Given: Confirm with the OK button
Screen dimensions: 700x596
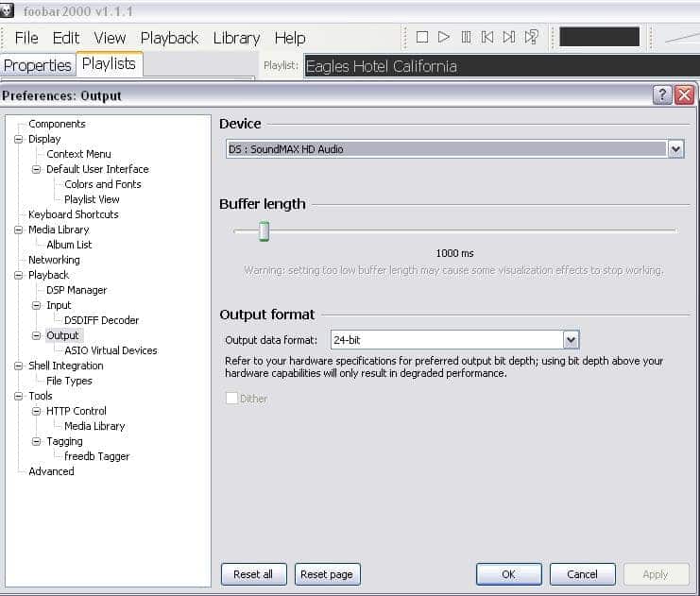Looking at the screenshot, I should (508, 574).
